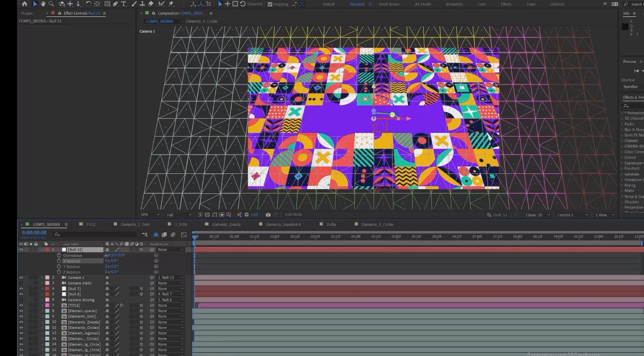
Task: Click the X Rotation value 0x-5.0
Action: 111,261
